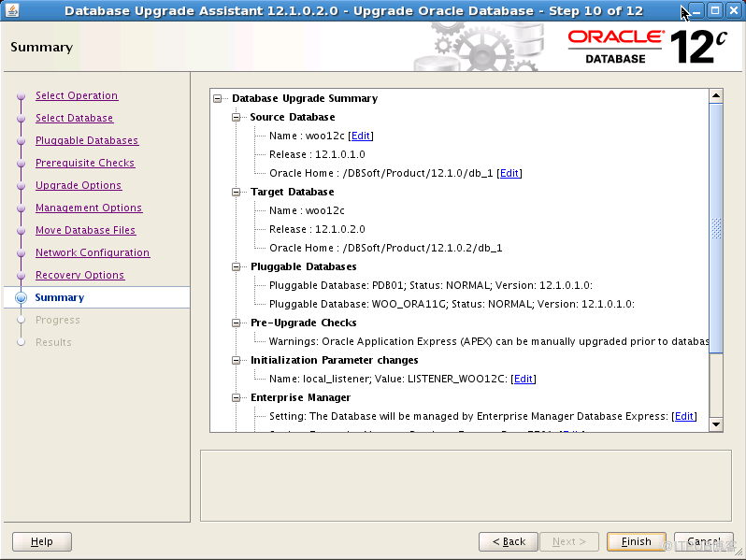
Task: Go to the Select Operation step
Action: [77, 95]
